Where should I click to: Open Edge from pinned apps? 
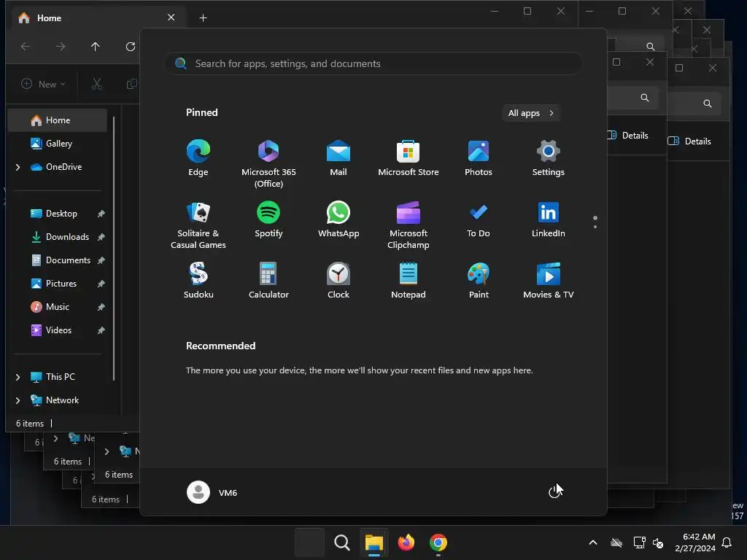198,158
